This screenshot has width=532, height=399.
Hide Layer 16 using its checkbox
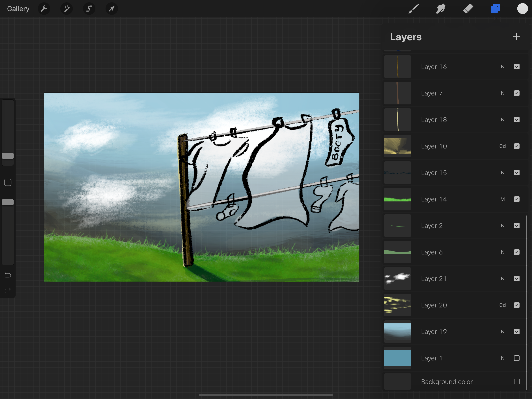click(517, 67)
